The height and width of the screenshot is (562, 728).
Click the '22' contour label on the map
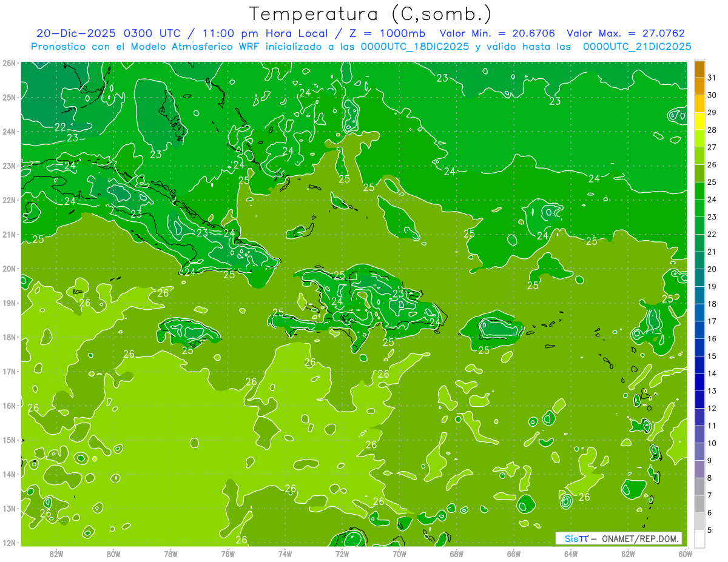point(60,127)
